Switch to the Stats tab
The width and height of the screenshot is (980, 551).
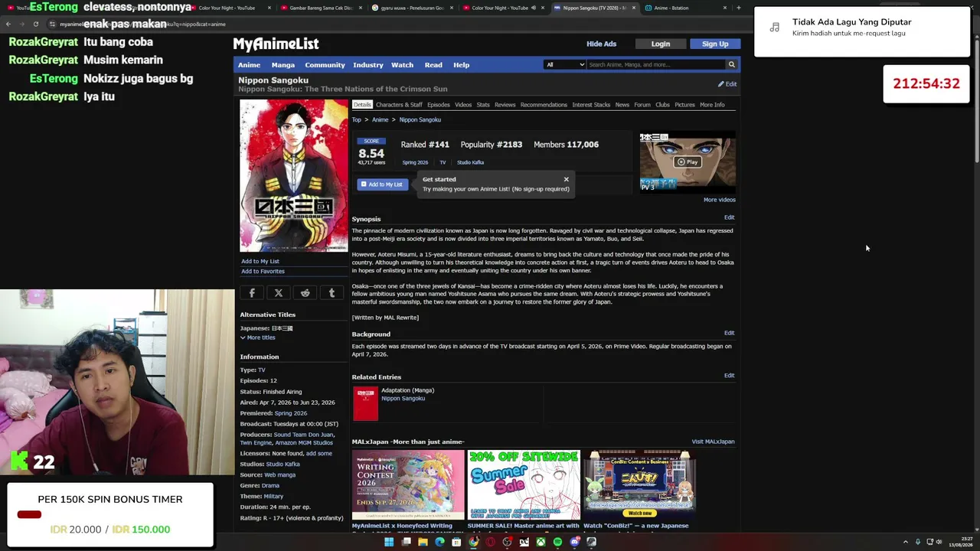483,105
